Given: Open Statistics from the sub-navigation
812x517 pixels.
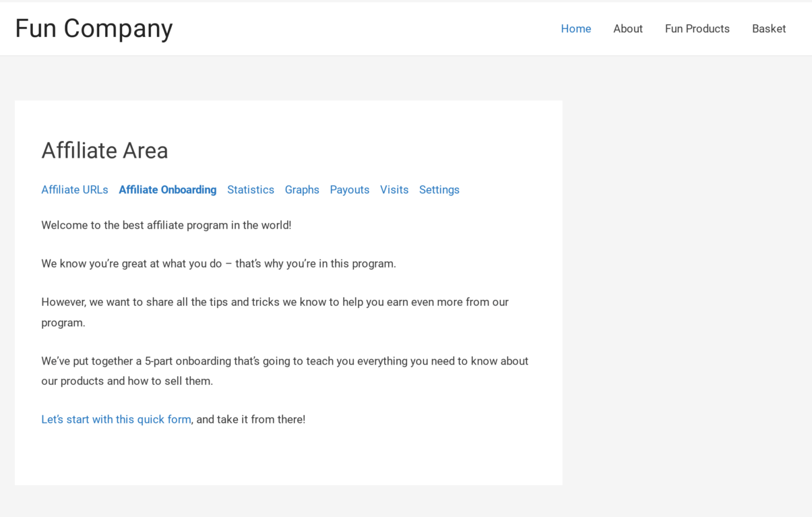Looking at the screenshot, I should [x=250, y=189].
